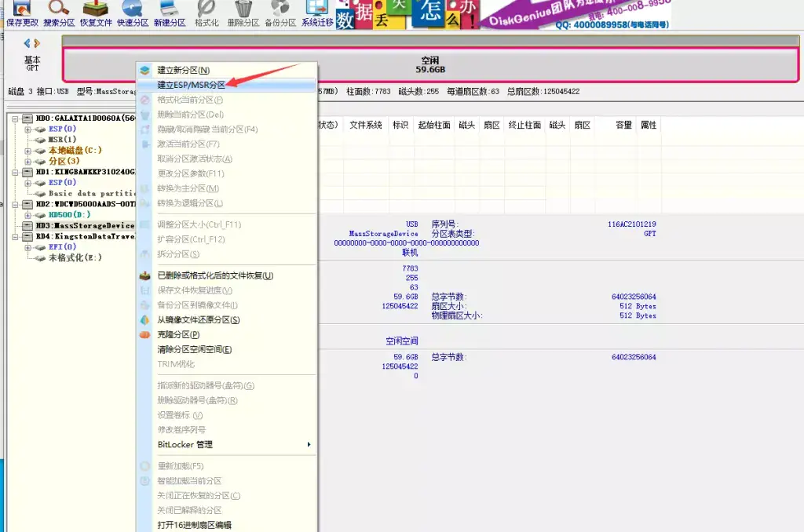Select the HD1:KINGBANKKP310240G disk icon
Viewport: 804px width, 532px height.
[27, 172]
